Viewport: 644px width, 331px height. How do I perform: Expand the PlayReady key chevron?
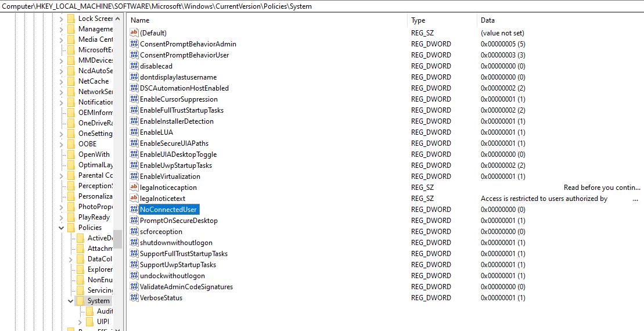pyautogui.click(x=61, y=217)
